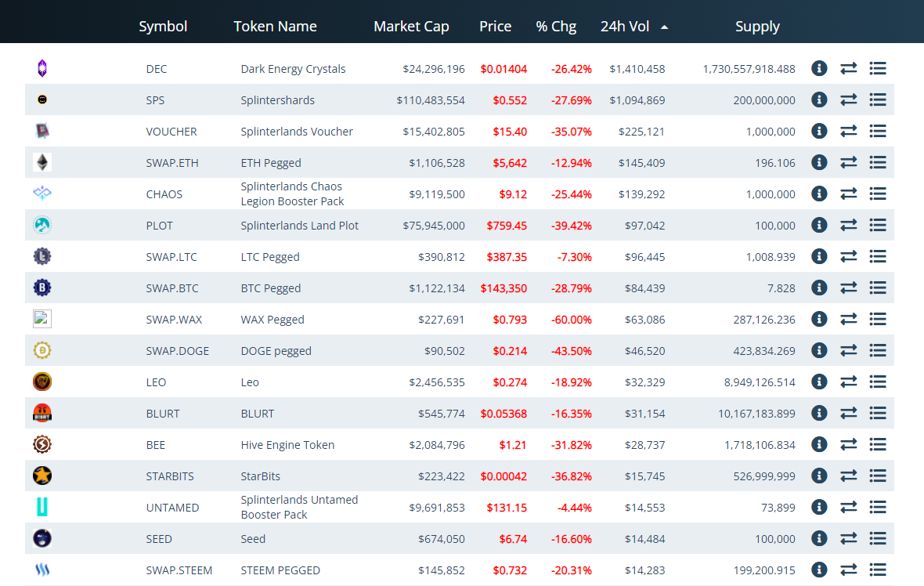Sort table by Price column
924x586 pixels.
[495, 27]
